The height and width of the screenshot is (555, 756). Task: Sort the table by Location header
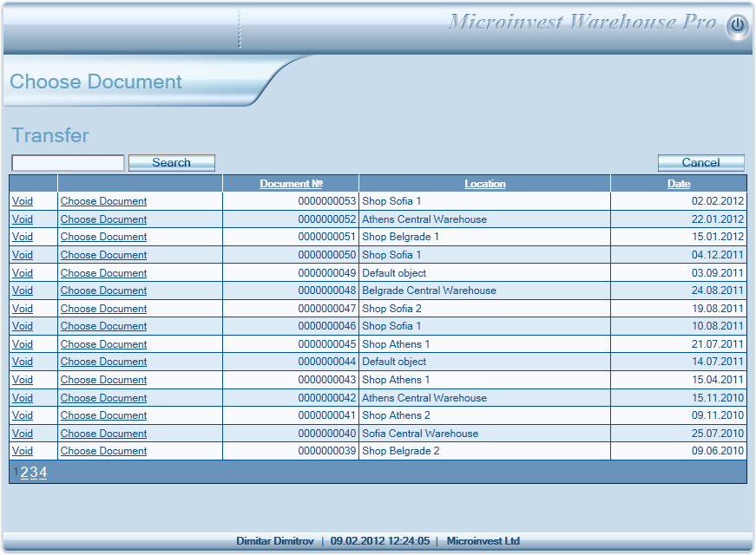(484, 184)
